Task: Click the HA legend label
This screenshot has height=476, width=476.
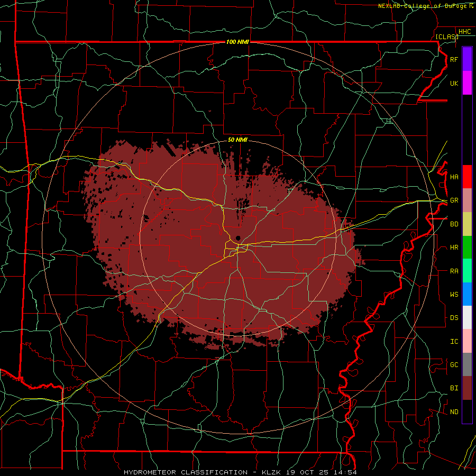Action: coord(454,177)
